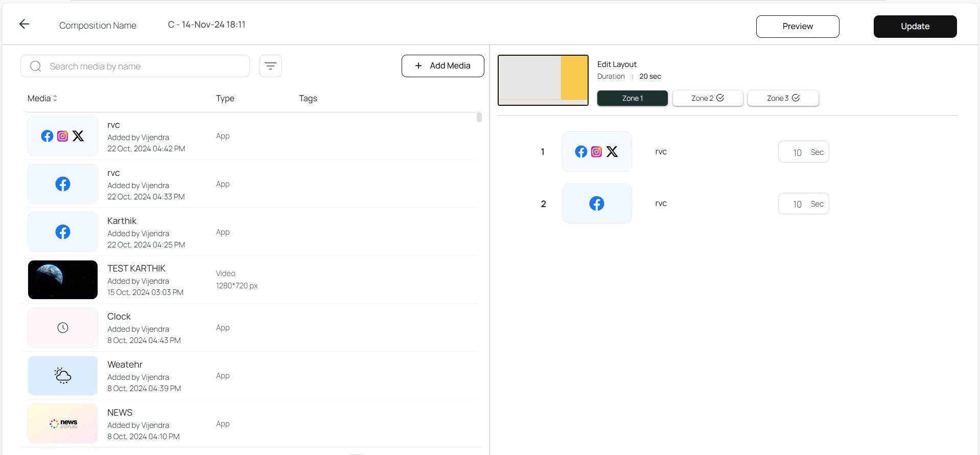The image size is (980, 455).
Task: Switch to the Zone 1 tab
Action: point(632,98)
